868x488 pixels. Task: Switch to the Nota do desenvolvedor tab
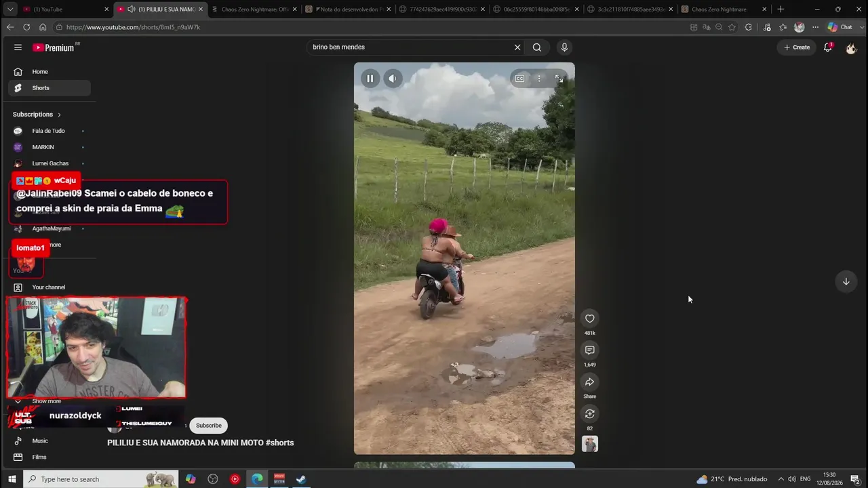348,9
